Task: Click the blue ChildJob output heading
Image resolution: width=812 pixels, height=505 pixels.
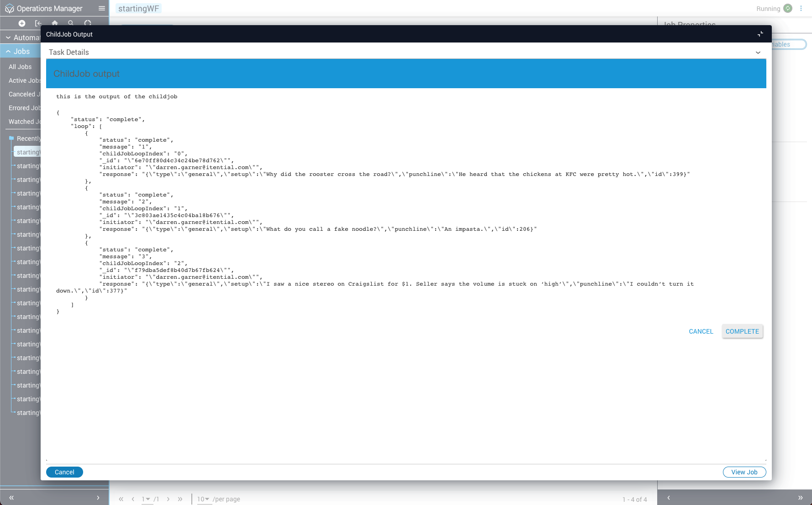Action: [86, 74]
